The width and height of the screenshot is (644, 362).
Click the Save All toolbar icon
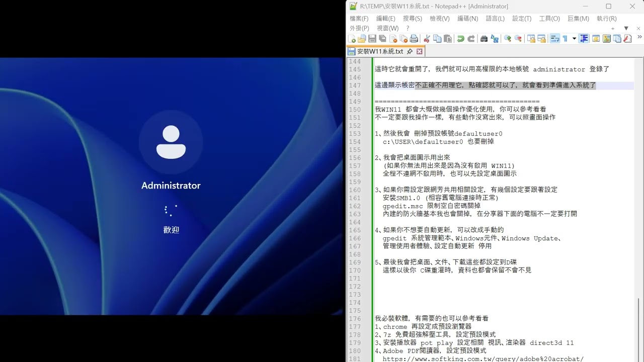(x=382, y=39)
